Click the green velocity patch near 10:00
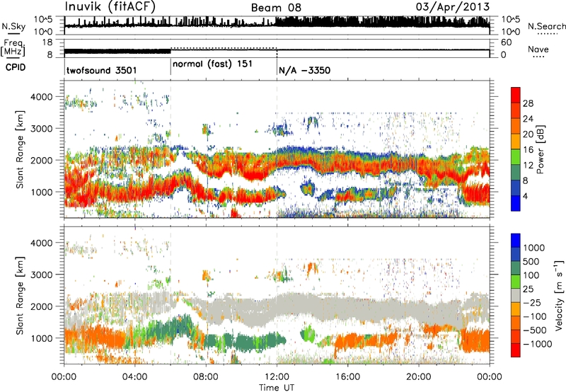This screenshot has width=566, height=392. 246,342
